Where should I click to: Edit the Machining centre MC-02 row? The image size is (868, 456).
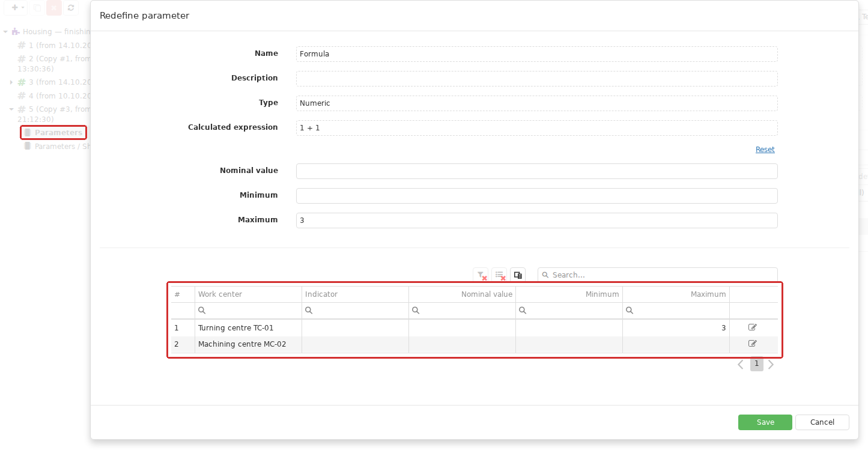753,344
